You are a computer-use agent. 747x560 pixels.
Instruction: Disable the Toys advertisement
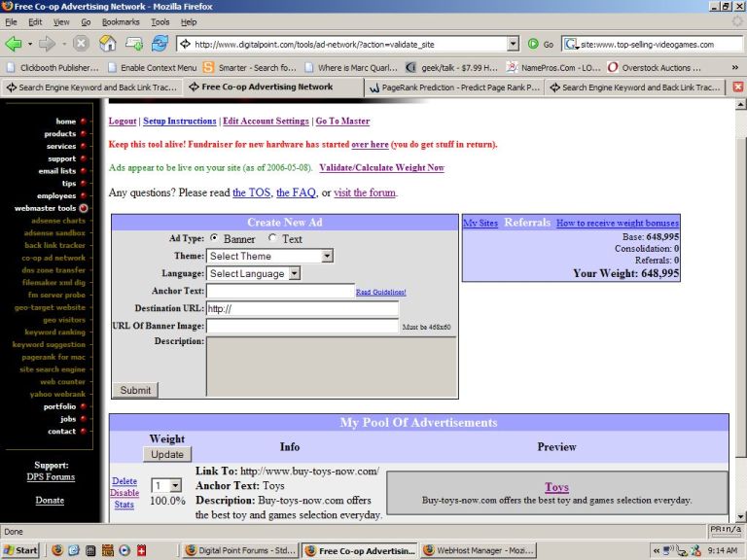tap(124, 493)
